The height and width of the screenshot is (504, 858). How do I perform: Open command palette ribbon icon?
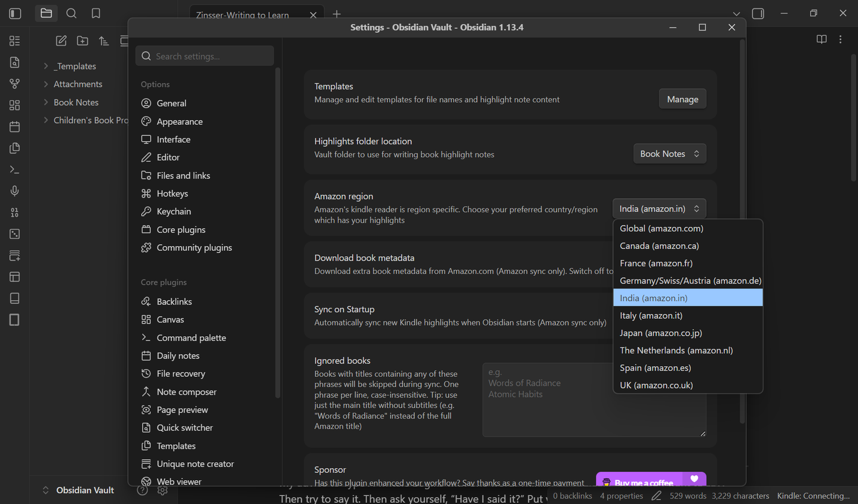pyautogui.click(x=15, y=170)
